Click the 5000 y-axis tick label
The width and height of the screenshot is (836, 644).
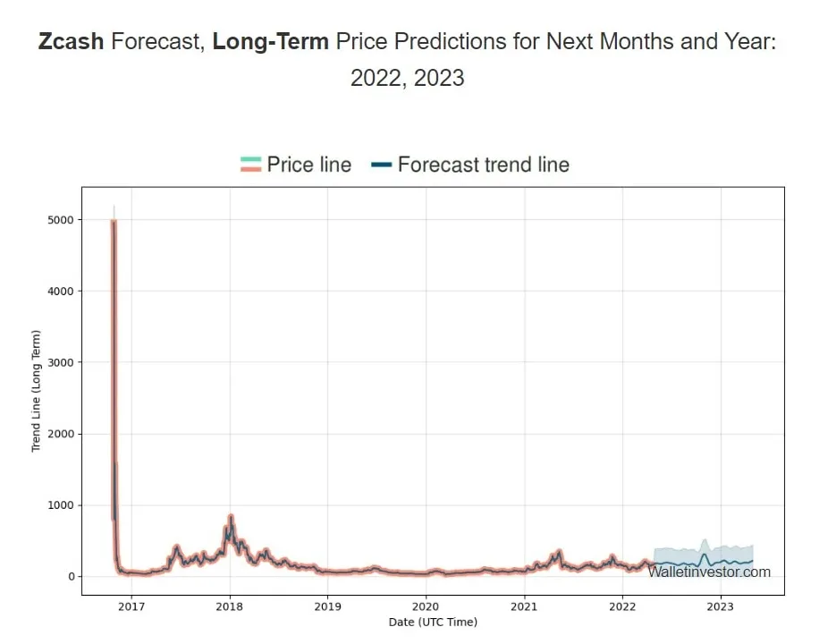(62, 220)
